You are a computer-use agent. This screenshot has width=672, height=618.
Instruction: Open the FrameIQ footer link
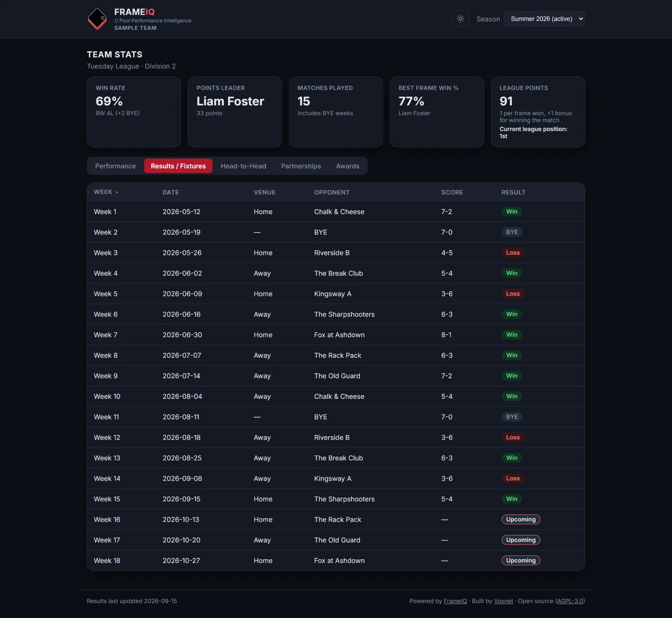pos(455,601)
